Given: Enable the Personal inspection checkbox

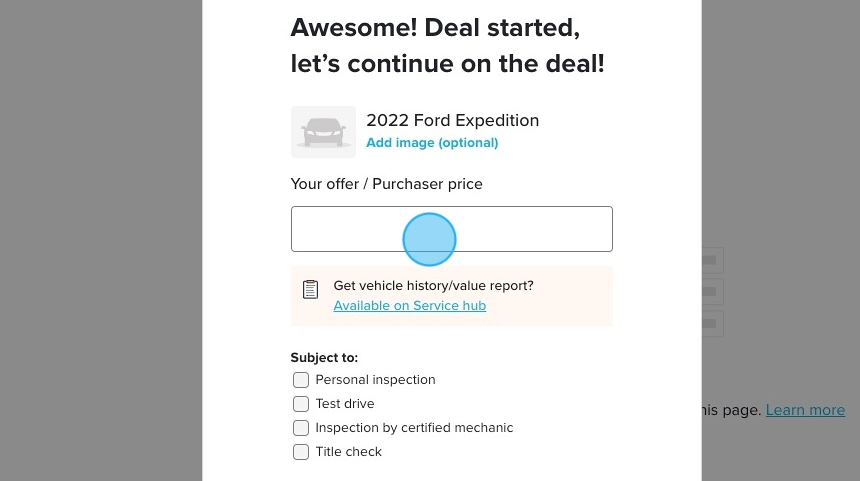Looking at the screenshot, I should click(301, 380).
